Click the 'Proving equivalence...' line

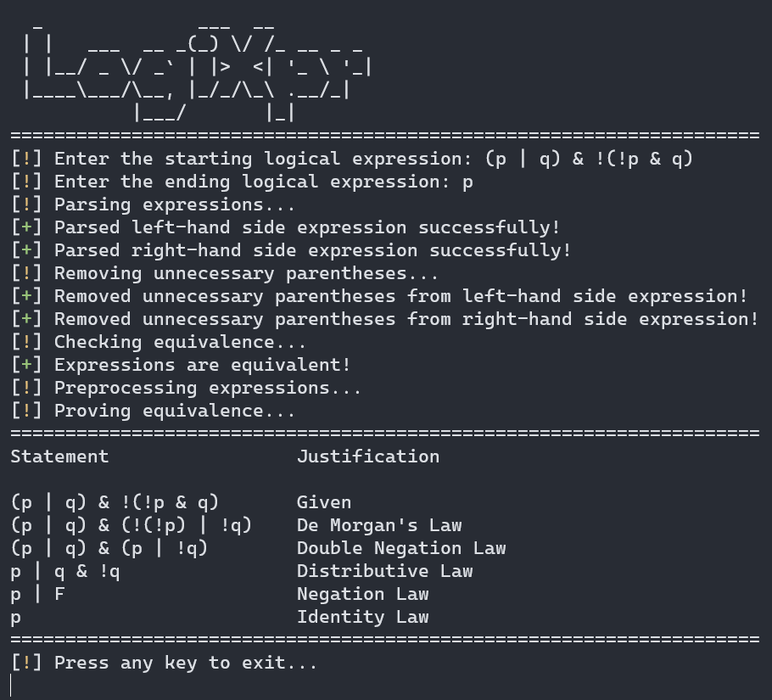pyautogui.click(x=153, y=411)
